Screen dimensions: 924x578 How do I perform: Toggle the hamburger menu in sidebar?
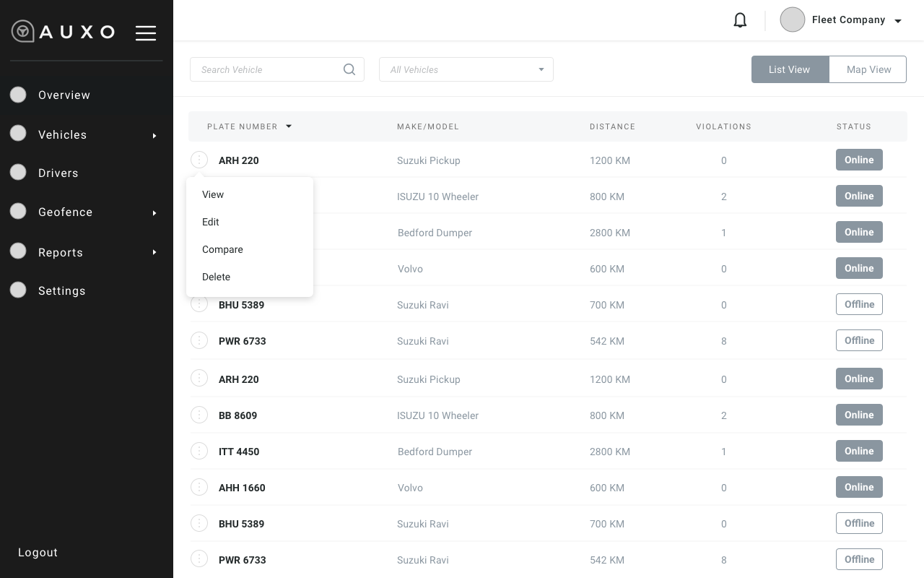click(x=146, y=33)
